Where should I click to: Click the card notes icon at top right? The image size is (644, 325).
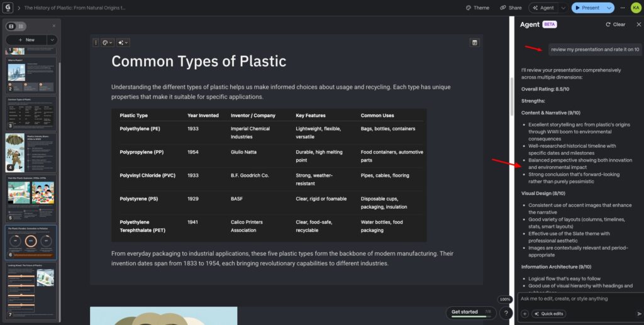coord(475,43)
